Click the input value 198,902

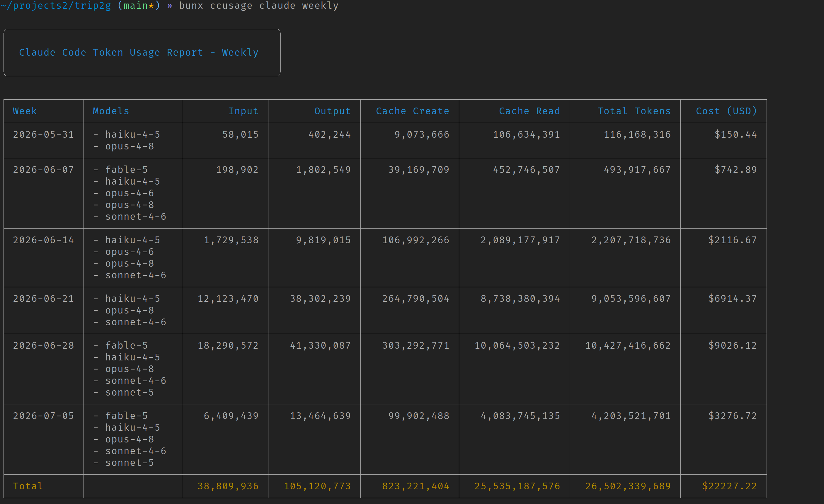coord(237,170)
